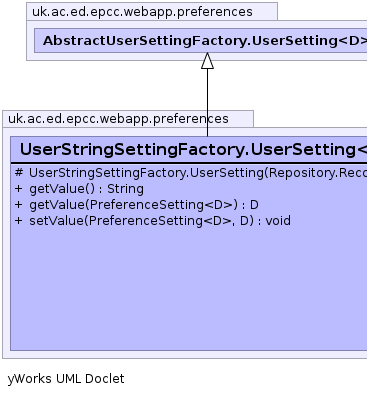
Task: Click the 'void' return type of setValue
Action: [278, 221]
